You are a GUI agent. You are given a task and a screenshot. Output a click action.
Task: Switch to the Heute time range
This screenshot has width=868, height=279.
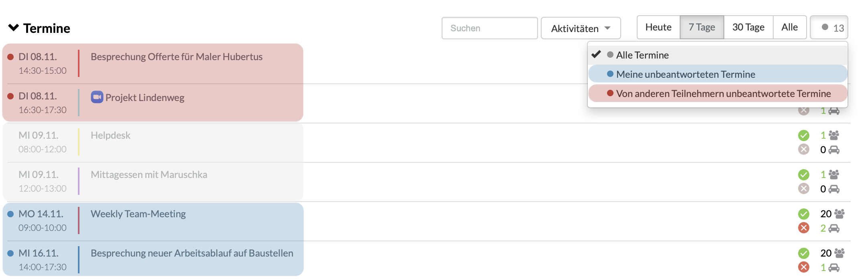pyautogui.click(x=658, y=27)
